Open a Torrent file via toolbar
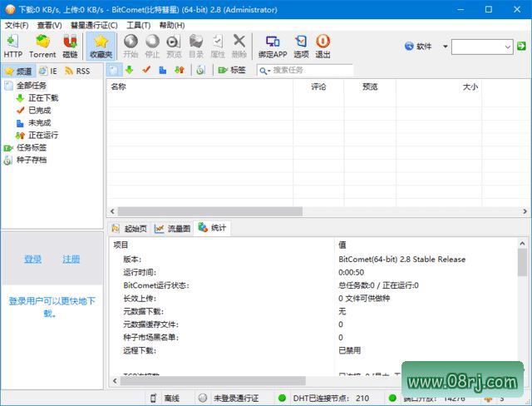The height and width of the screenshot is (406, 532). click(42, 46)
